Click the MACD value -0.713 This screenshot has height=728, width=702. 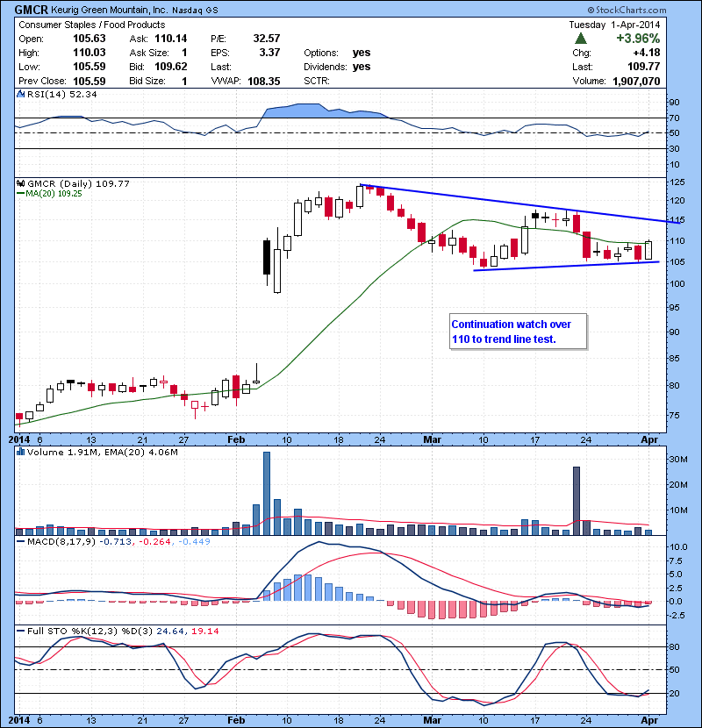115,541
